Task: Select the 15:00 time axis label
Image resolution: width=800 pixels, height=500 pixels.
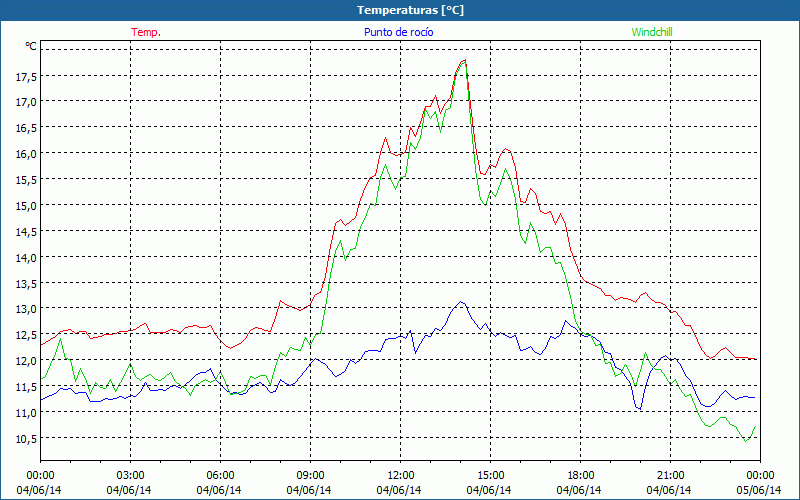Action: (x=491, y=475)
